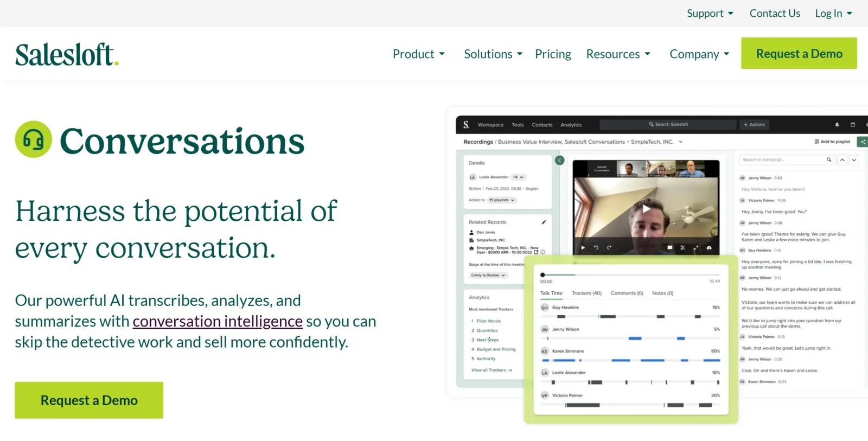Click the Salesloft logo in the header
The image size is (868, 441).
pos(67,55)
